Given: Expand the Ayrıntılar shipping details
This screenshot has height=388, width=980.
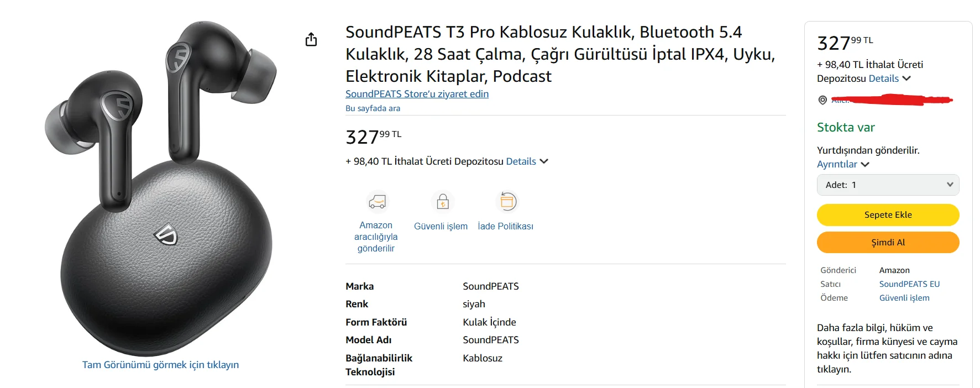Looking at the screenshot, I should tap(842, 164).
